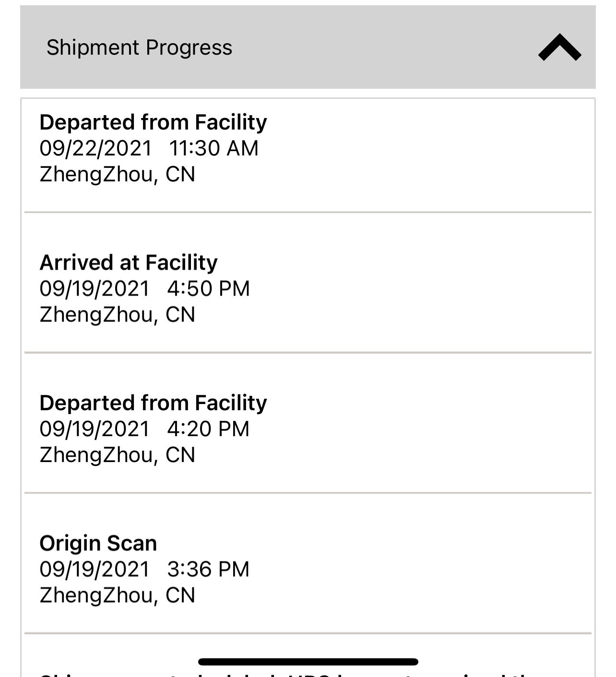Tap the 11:30 AM departure time
This screenshot has width=616, height=677.
coord(213,148)
